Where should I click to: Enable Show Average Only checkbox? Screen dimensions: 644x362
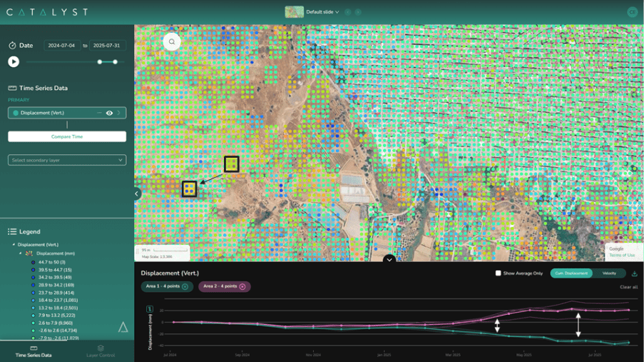point(499,273)
